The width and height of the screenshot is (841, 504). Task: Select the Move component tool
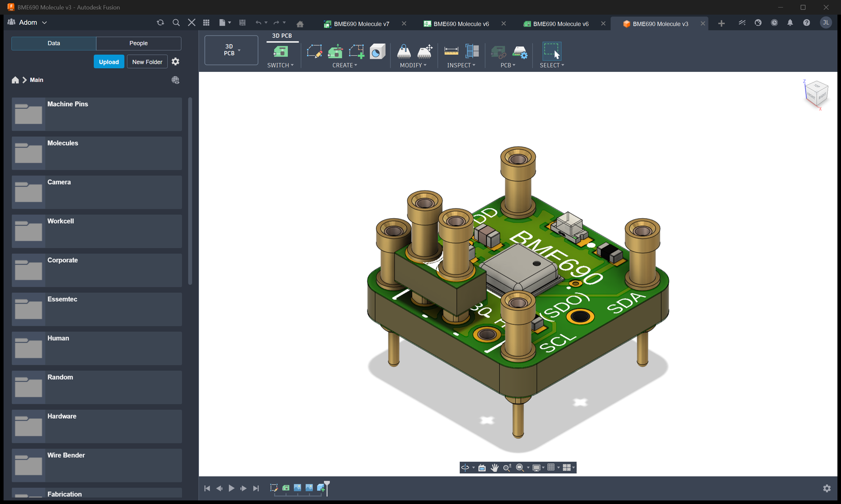[425, 51]
